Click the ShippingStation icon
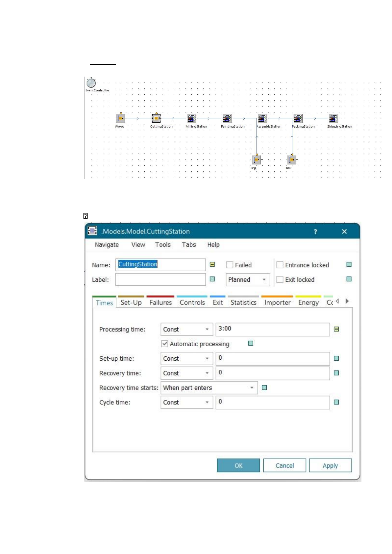 [x=333, y=118]
